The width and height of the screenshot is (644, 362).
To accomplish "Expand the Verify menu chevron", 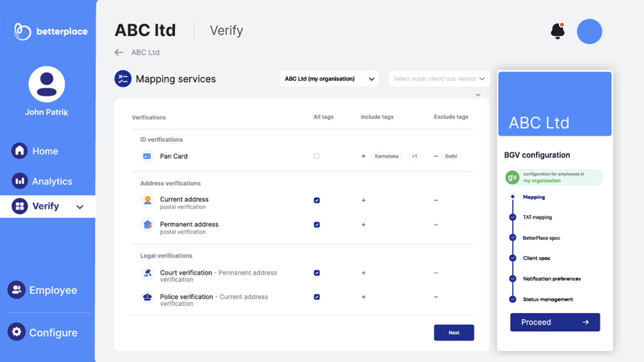I will [x=80, y=207].
